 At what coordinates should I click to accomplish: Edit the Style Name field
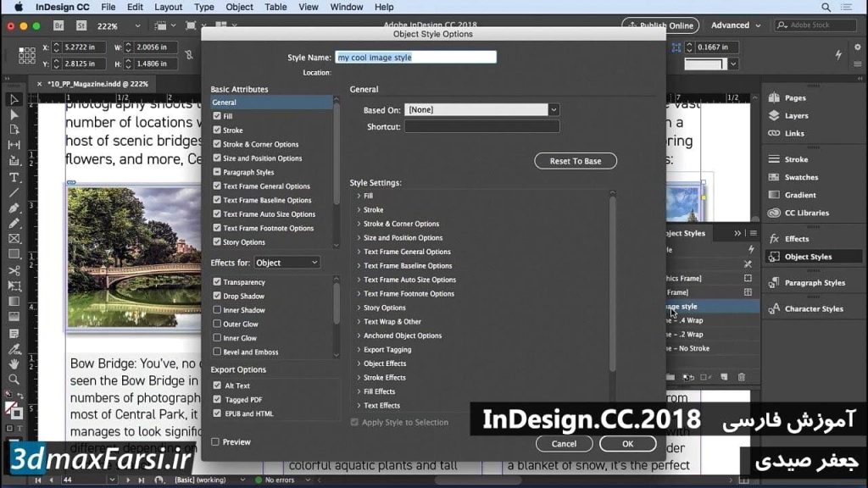tap(416, 56)
